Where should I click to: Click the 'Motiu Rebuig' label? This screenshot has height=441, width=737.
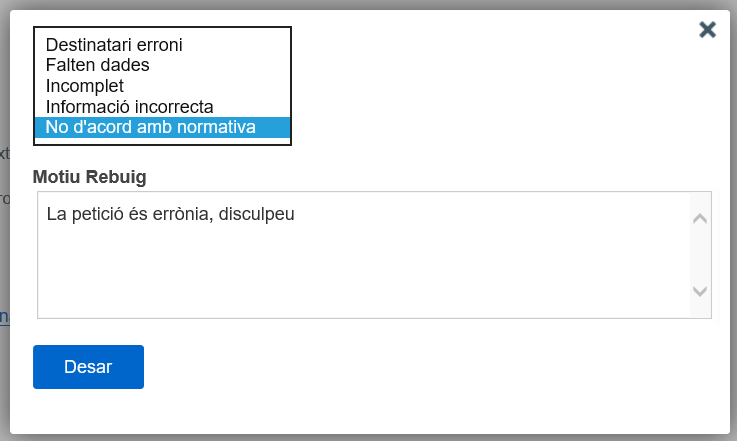tap(90, 177)
